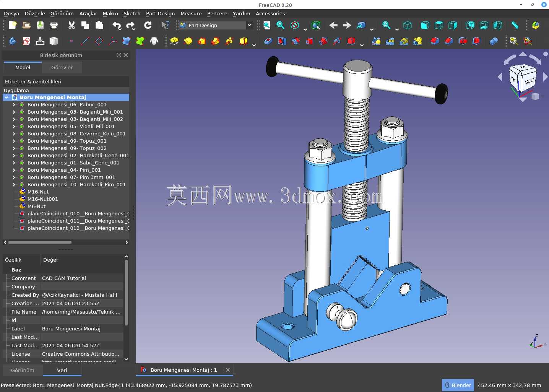Click the Blender navigation style button
Viewport: 549px width, 392px height.
point(458,385)
